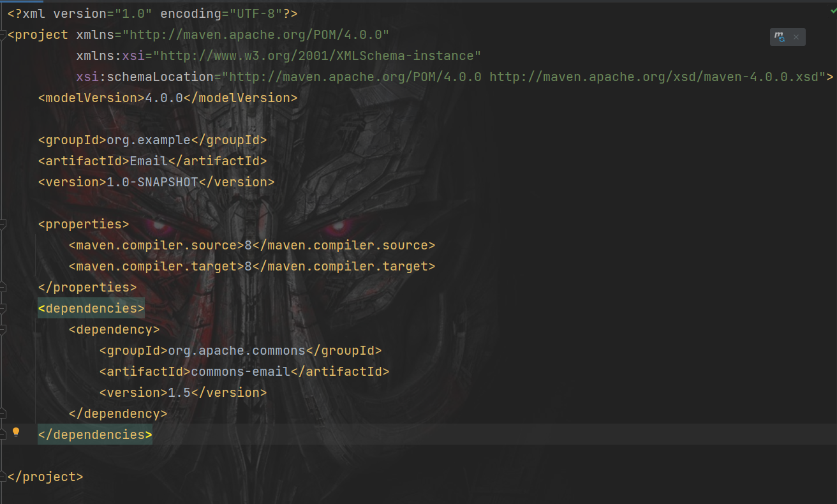Screen dimensions: 837x504
Task: Dismiss the Maven reload floating popup
Action: pyautogui.click(x=796, y=37)
